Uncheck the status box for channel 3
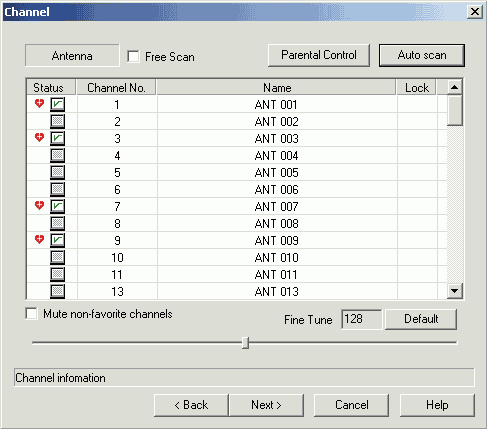Screen dimensions: 487x429 58,138
